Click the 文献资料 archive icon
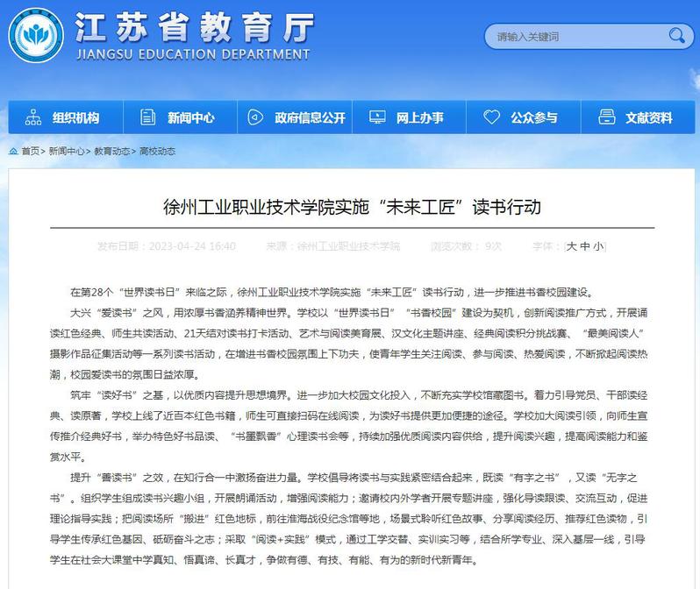The image size is (700, 589). point(606,117)
